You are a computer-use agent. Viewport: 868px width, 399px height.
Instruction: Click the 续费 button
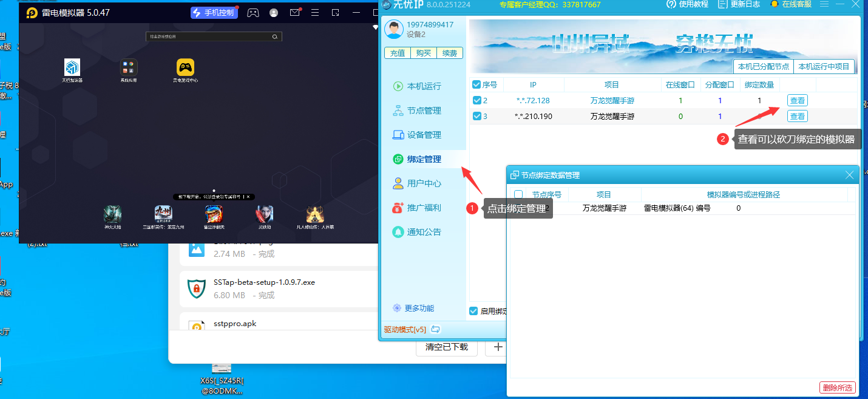tap(450, 53)
